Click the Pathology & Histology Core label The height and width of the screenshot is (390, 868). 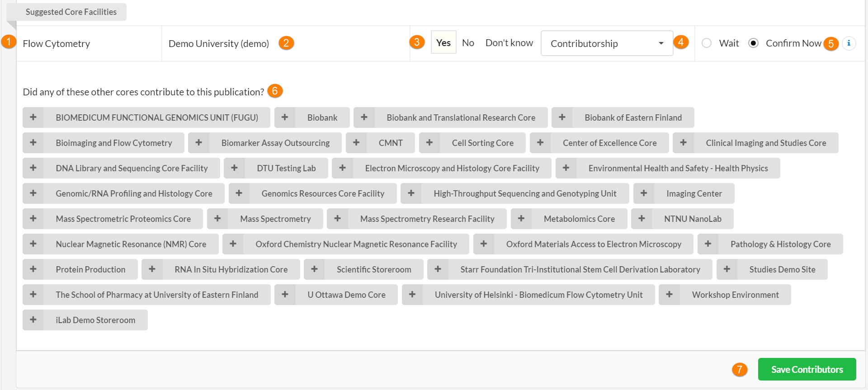(x=780, y=244)
